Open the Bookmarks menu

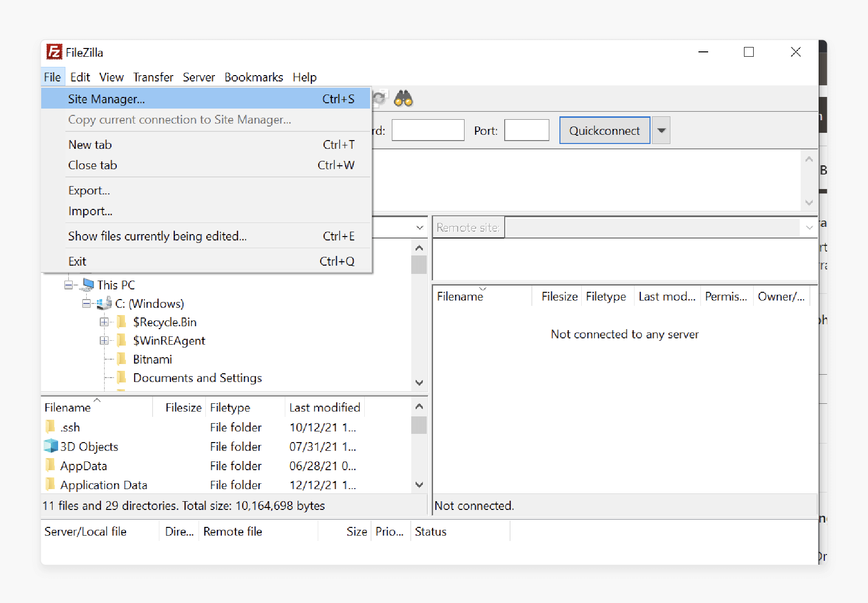[254, 77]
